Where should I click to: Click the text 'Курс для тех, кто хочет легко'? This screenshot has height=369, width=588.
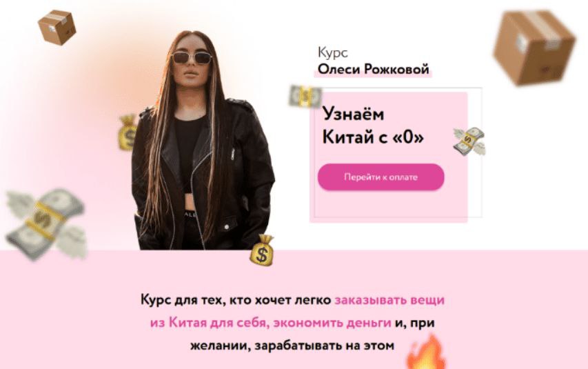tap(236, 300)
